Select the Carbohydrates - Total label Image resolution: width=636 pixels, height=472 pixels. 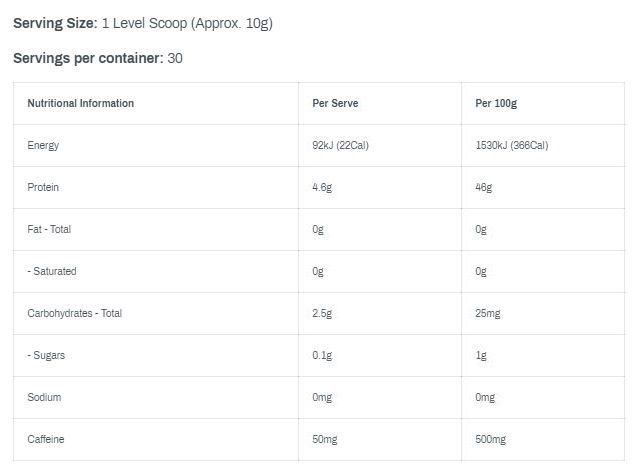pos(75,313)
